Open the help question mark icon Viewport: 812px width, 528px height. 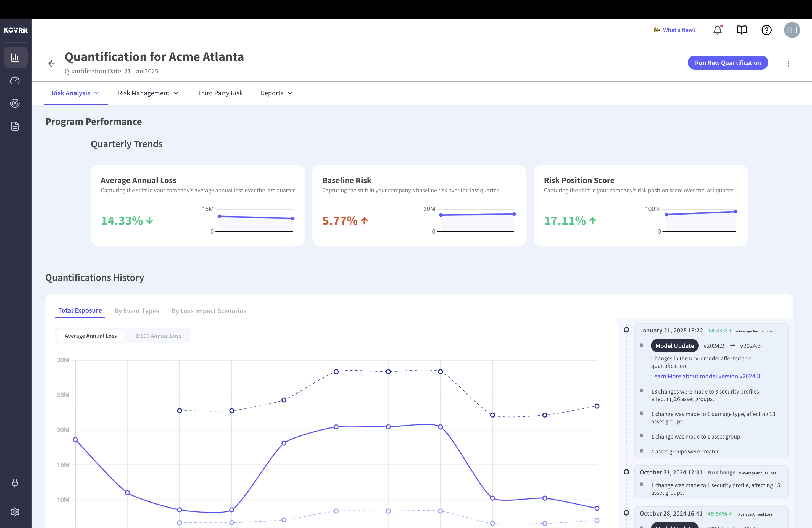click(766, 30)
